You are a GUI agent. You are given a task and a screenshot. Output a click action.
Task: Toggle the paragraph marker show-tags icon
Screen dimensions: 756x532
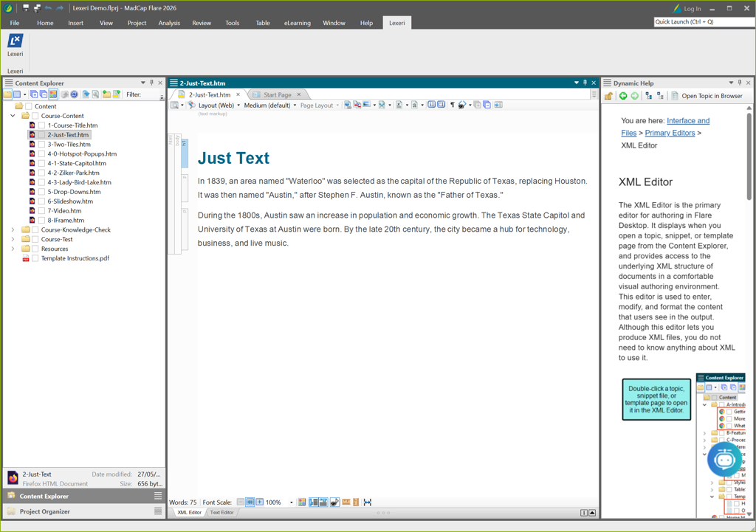coord(453,105)
